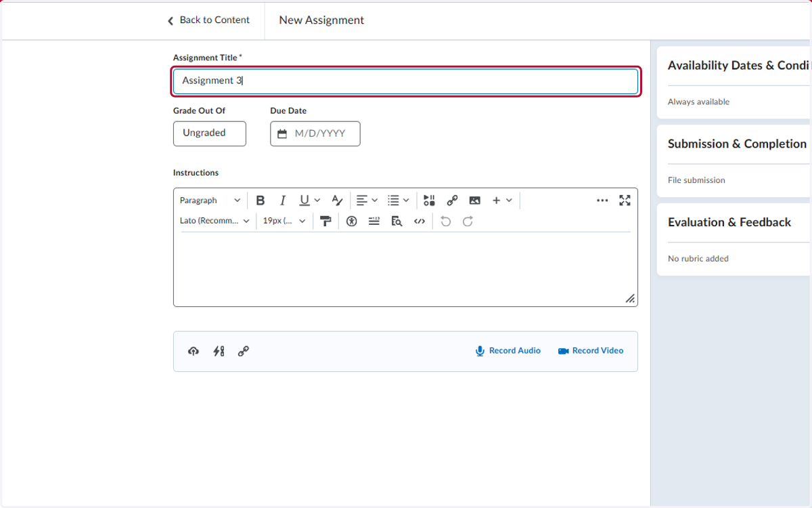Select the format painter tool
The image size is (812, 508).
coord(325,221)
